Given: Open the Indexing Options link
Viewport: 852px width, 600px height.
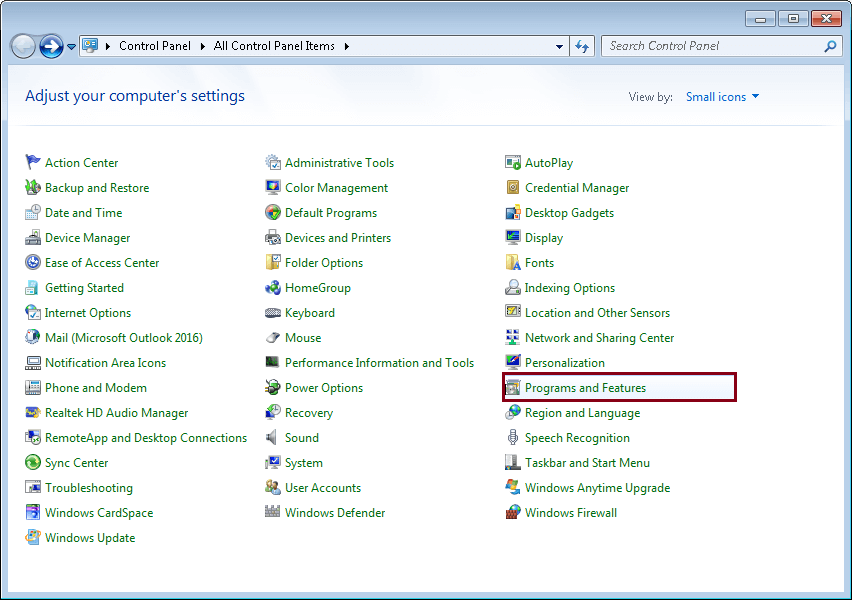Looking at the screenshot, I should [569, 288].
